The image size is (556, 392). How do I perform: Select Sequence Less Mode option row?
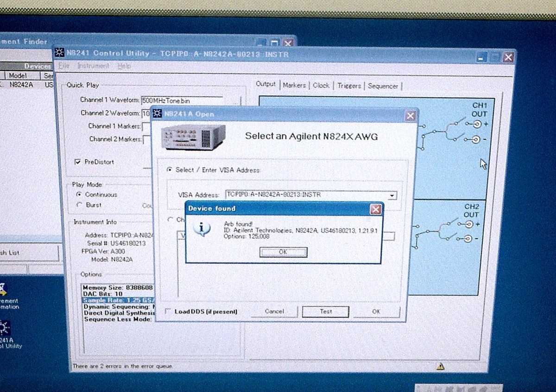[x=118, y=319]
